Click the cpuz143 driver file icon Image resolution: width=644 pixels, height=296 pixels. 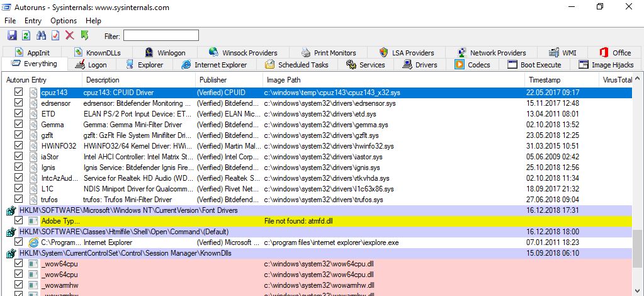click(33, 93)
